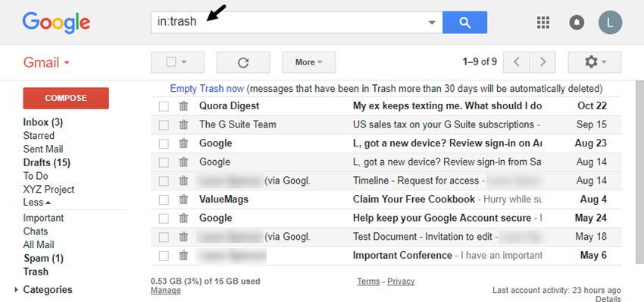644x302 pixels.
Task: Tick checkbox for Important Conference message
Action: tap(164, 256)
